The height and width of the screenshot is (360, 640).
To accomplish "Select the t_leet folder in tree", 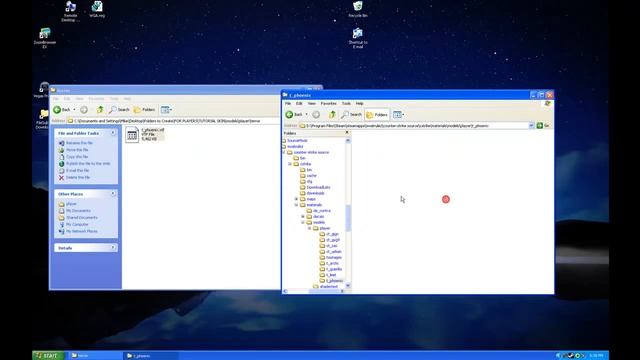I will [331, 275].
